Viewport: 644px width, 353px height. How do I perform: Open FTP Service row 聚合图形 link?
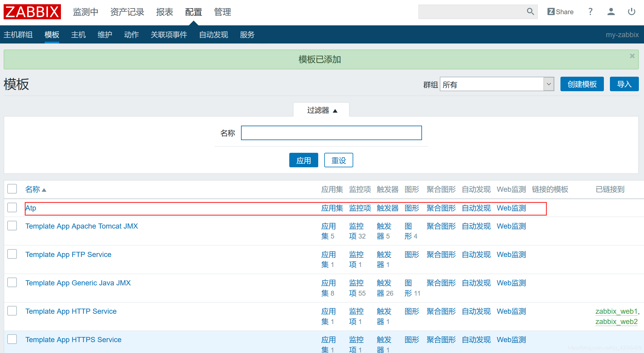[x=441, y=255]
